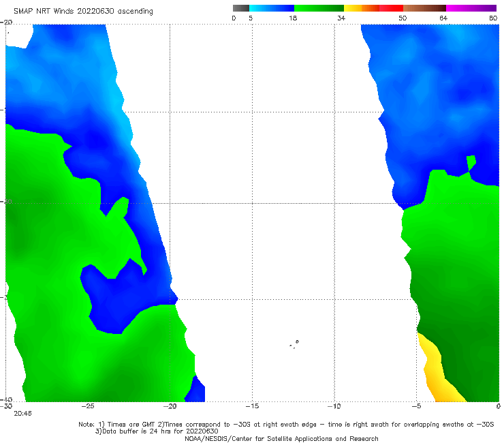Click the longitude axis label '-25'
504x443 pixels.
tap(88, 406)
